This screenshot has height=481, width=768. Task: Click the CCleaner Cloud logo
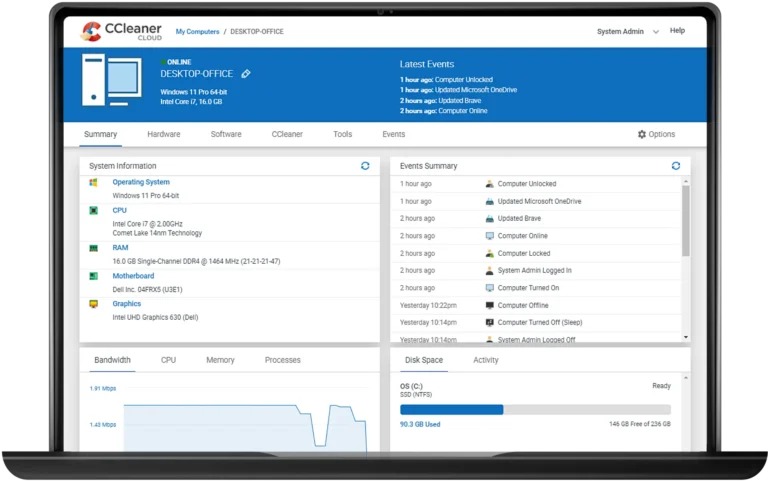[x=121, y=31]
